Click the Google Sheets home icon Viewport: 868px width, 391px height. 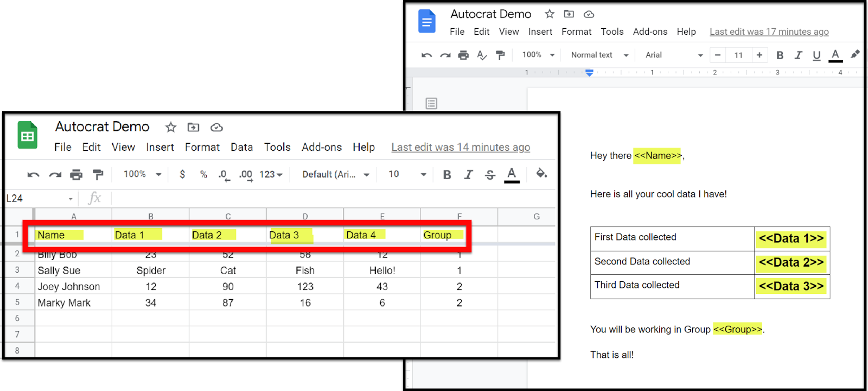point(27,135)
